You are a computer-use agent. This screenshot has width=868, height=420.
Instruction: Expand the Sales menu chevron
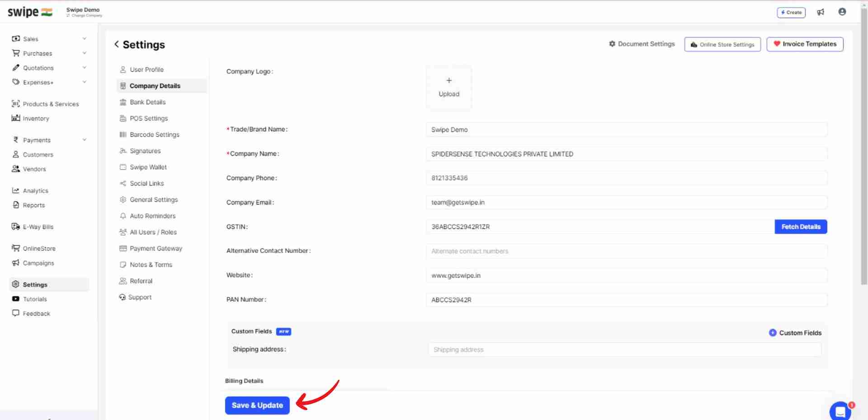(85, 39)
